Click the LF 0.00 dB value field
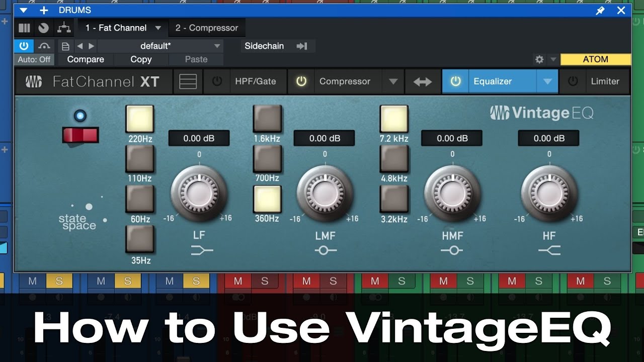Screen dimensions: 644x362 tap(199, 138)
